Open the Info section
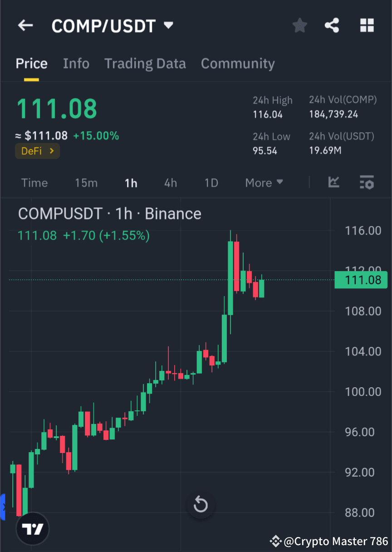Screen dimensions: 392x552 tap(76, 64)
